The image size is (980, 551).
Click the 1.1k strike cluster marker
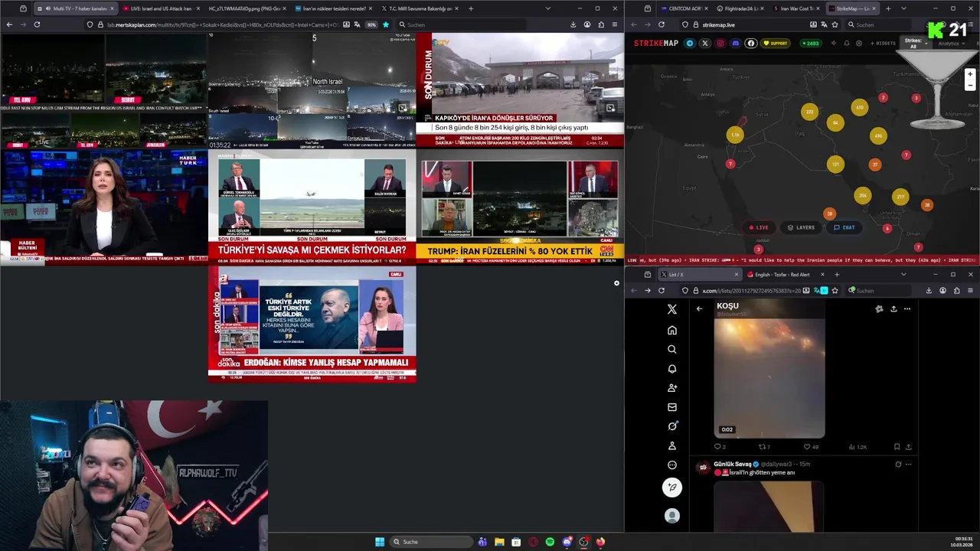[x=735, y=135]
